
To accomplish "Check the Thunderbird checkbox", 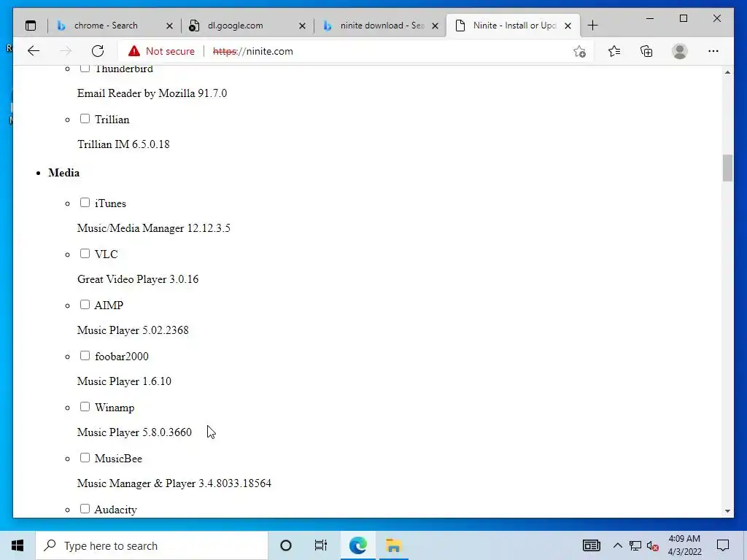I will [x=85, y=68].
